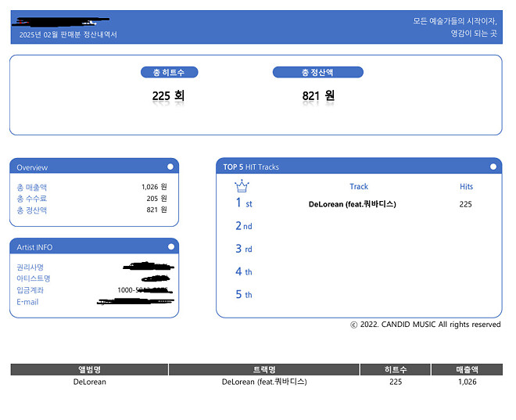The width and height of the screenshot is (516, 420).
Task: Click the bold DeLorean (feat.쿼바디스) top track
Action: click(352, 204)
